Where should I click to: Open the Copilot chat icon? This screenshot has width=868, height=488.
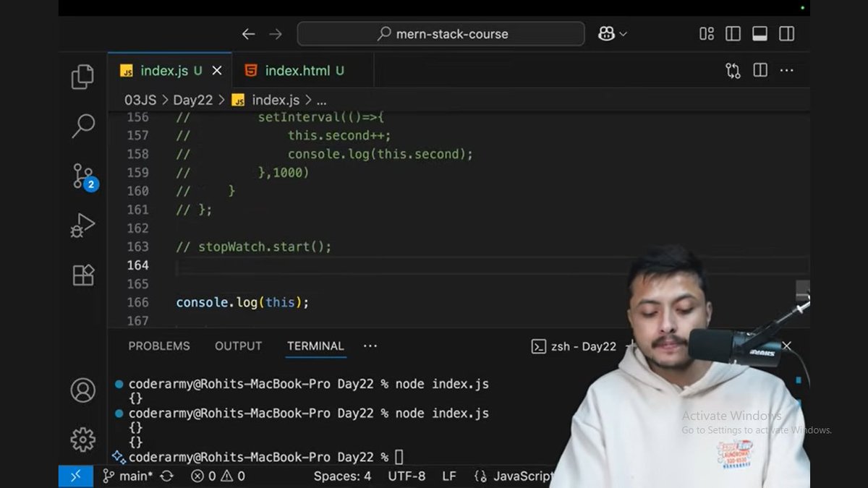tap(606, 34)
